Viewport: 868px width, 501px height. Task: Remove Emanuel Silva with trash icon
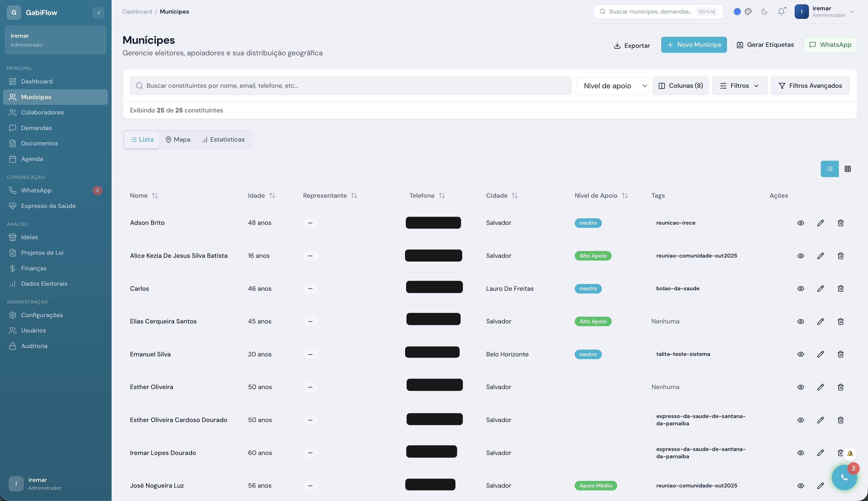[841, 354]
